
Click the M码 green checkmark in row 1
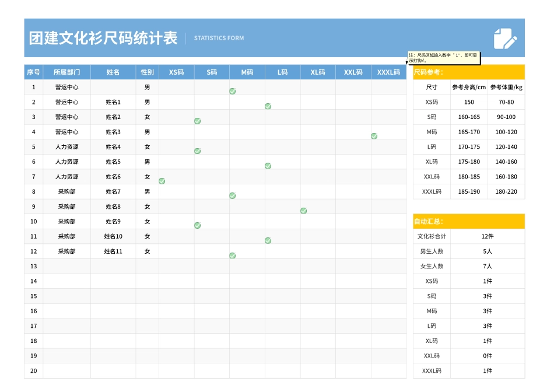pyautogui.click(x=232, y=91)
